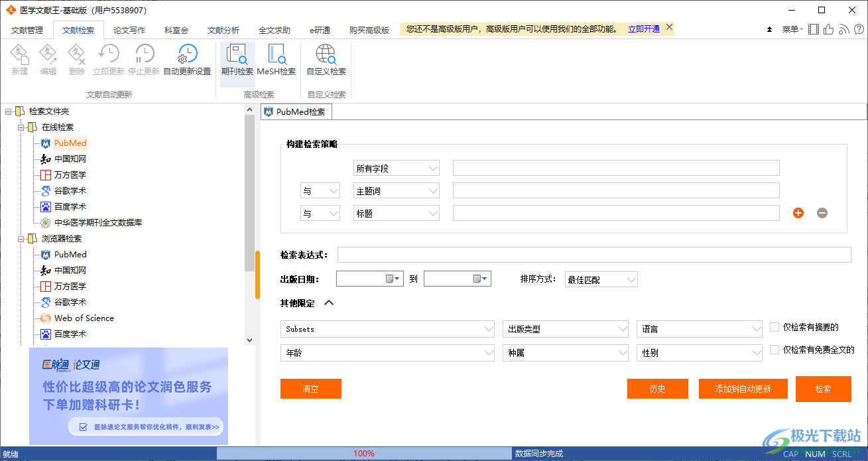Add a search row with orange plus icon
Viewport: 868px width, 461px height.
point(798,213)
